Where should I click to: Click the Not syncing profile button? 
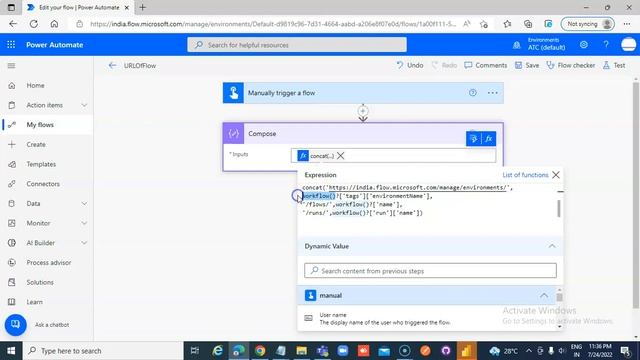point(587,24)
